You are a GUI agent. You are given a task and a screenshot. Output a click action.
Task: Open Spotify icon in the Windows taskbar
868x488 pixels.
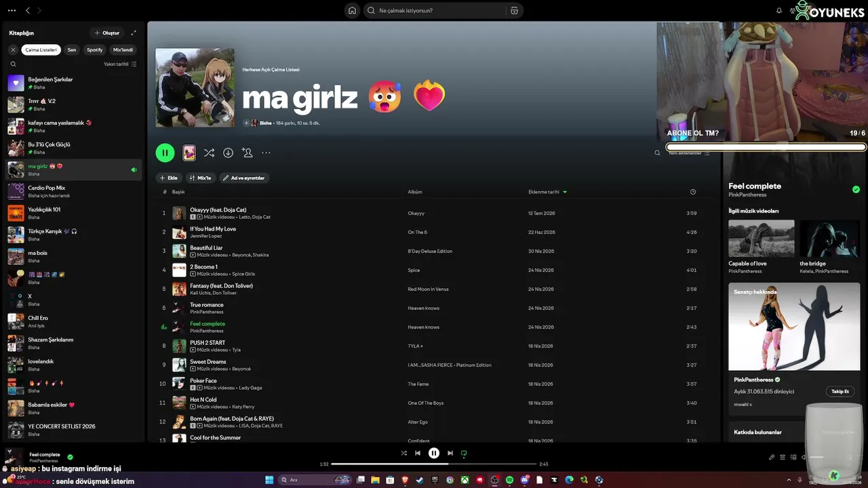509,480
